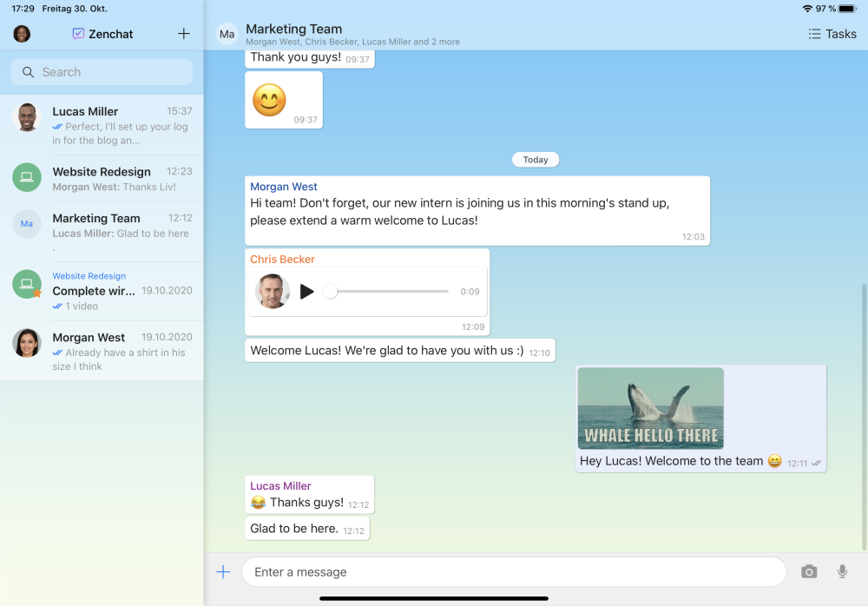Select the "Glad to be here." message

[307, 529]
